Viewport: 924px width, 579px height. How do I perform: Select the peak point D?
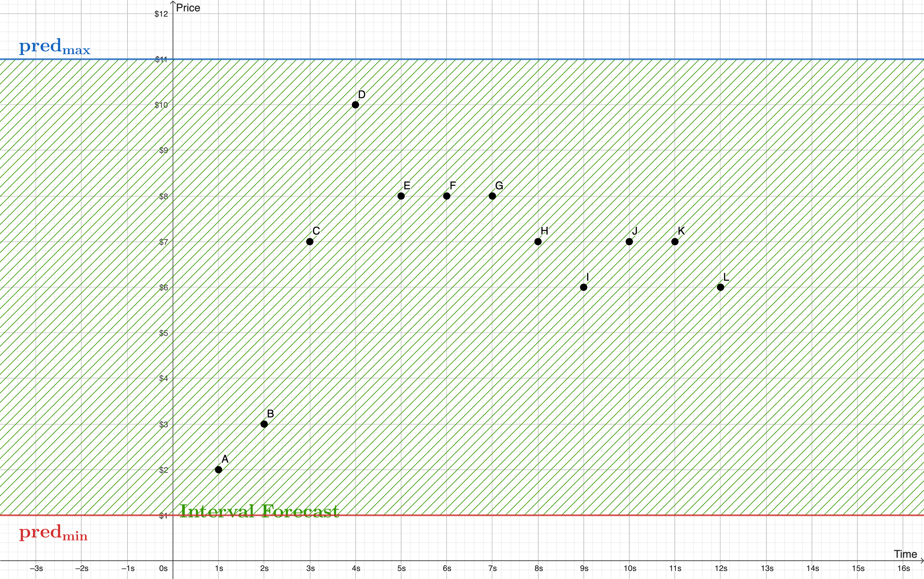click(355, 105)
